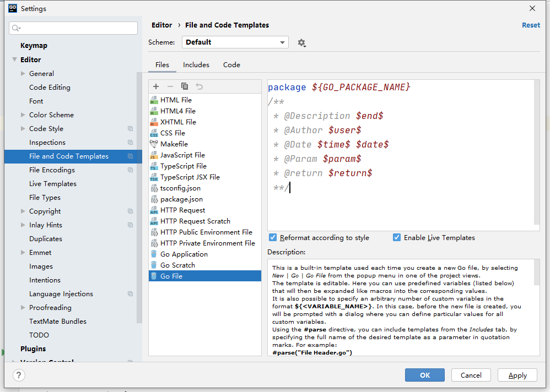Expand the Color Scheme tree node

coord(23,115)
